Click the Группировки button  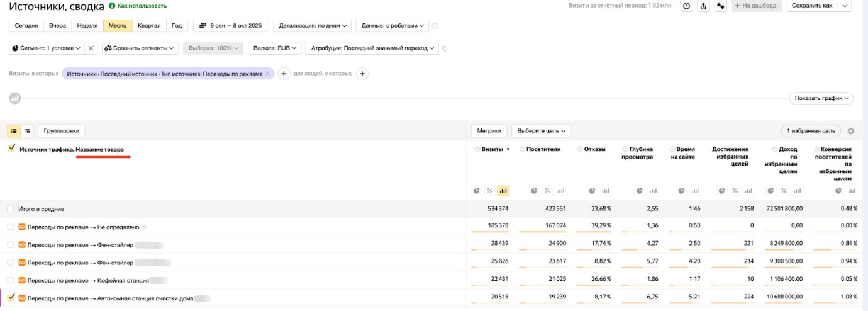point(62,131)
